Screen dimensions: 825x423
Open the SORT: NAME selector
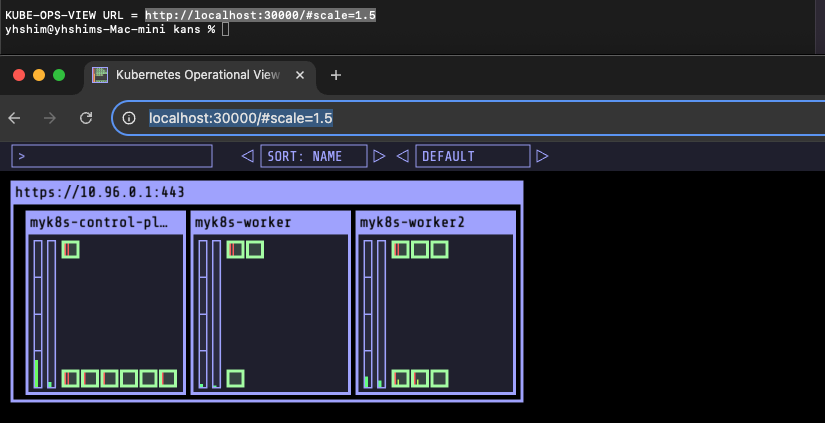click(314, 156)
